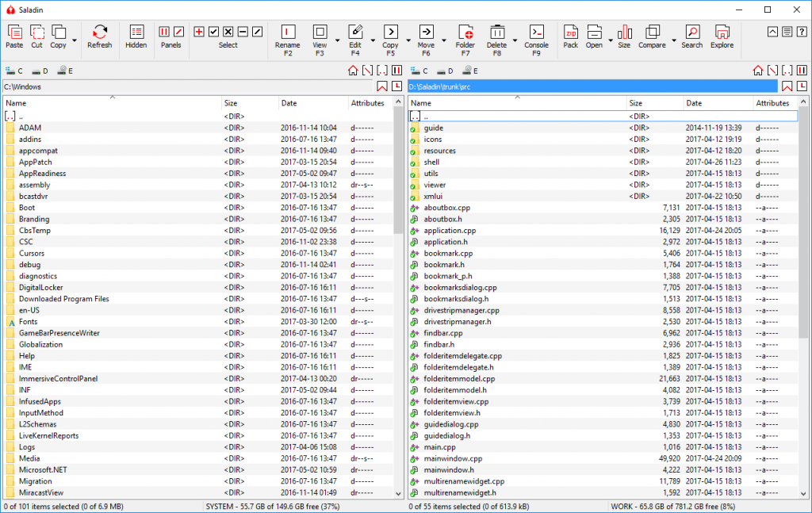Switch the left panel to drive D
The width and height of the screenshot is (812, 513).
pyautogui.click(x=40, y=71)
